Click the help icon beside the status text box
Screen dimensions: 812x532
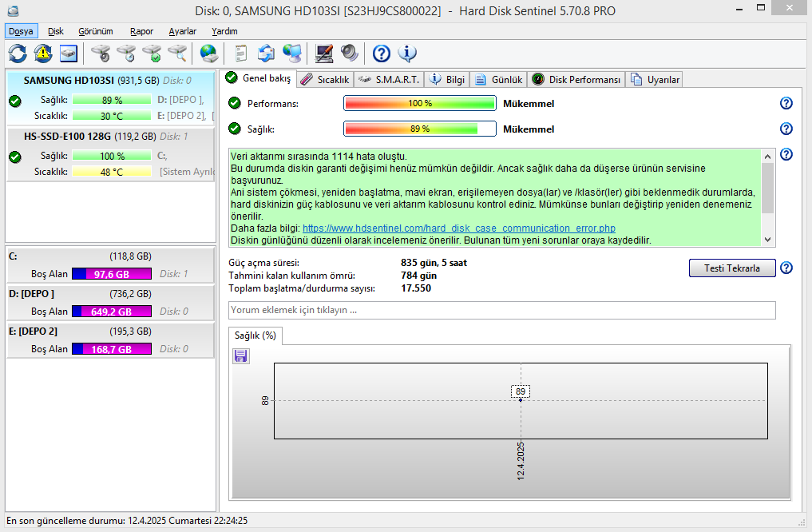(x=786, y=154)
